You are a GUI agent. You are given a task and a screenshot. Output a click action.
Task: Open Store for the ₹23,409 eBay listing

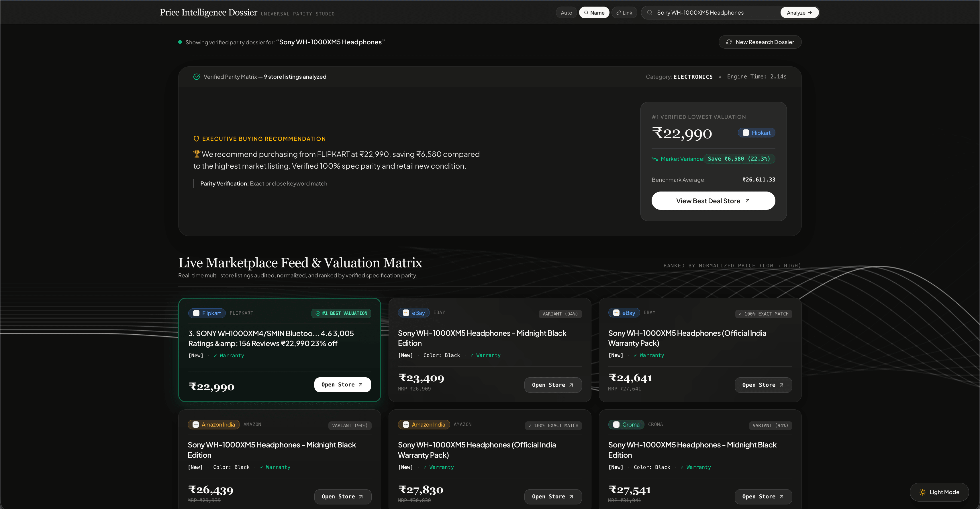tap(552, 385)
